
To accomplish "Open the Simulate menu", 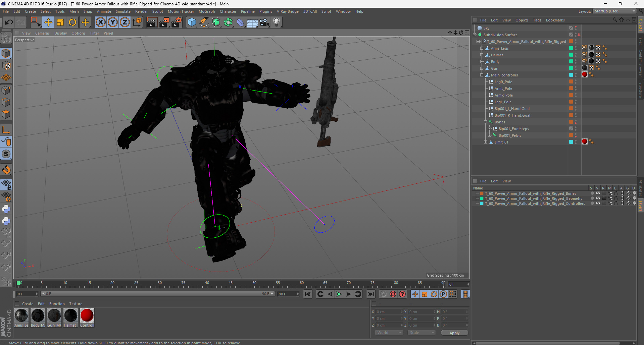I will [123, 11].
